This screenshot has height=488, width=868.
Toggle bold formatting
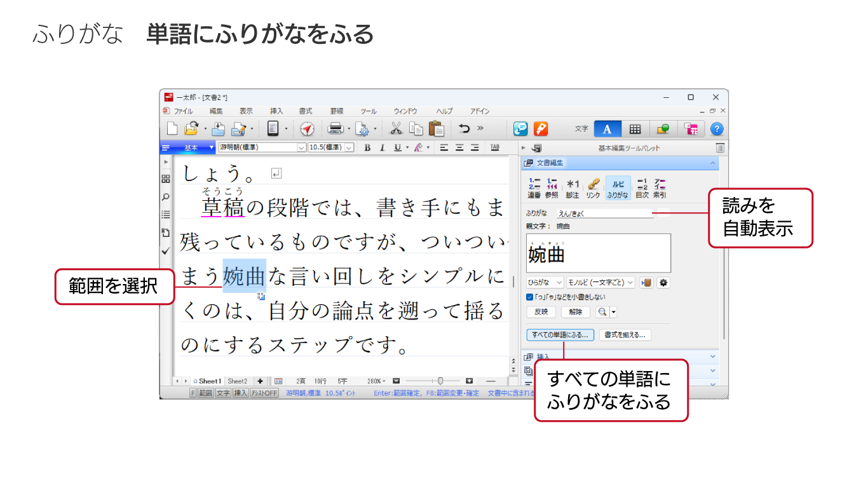click(367, 147)
